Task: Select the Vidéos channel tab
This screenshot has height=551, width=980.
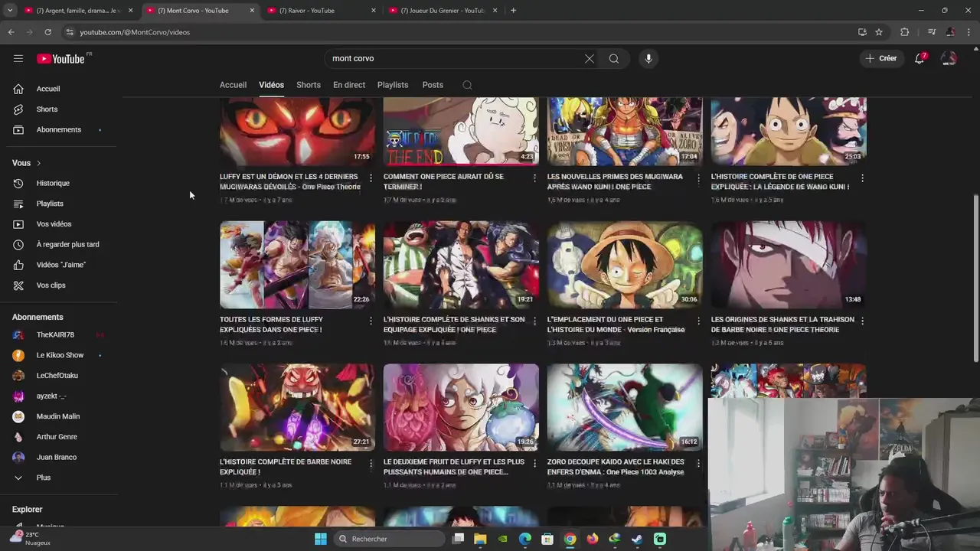Action: 271,85
